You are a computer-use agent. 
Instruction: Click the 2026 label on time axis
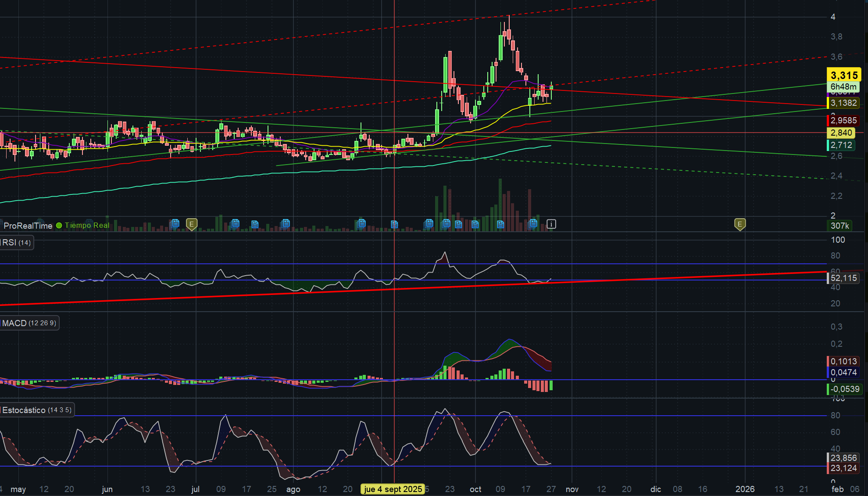pos(745,489)
